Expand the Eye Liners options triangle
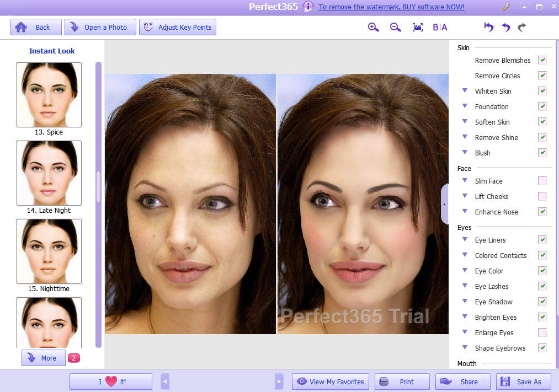This screenshot has height=392, width=559. click(465, 240)
